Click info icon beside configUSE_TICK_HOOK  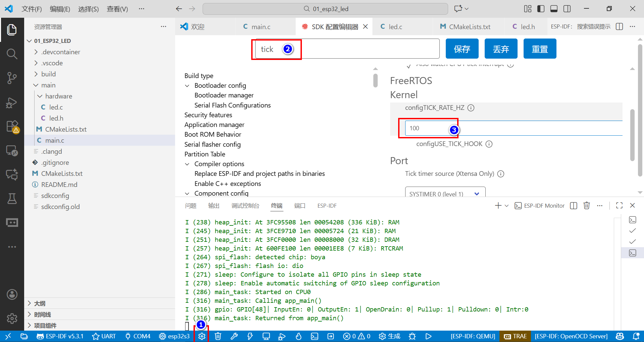click(489, 144)
